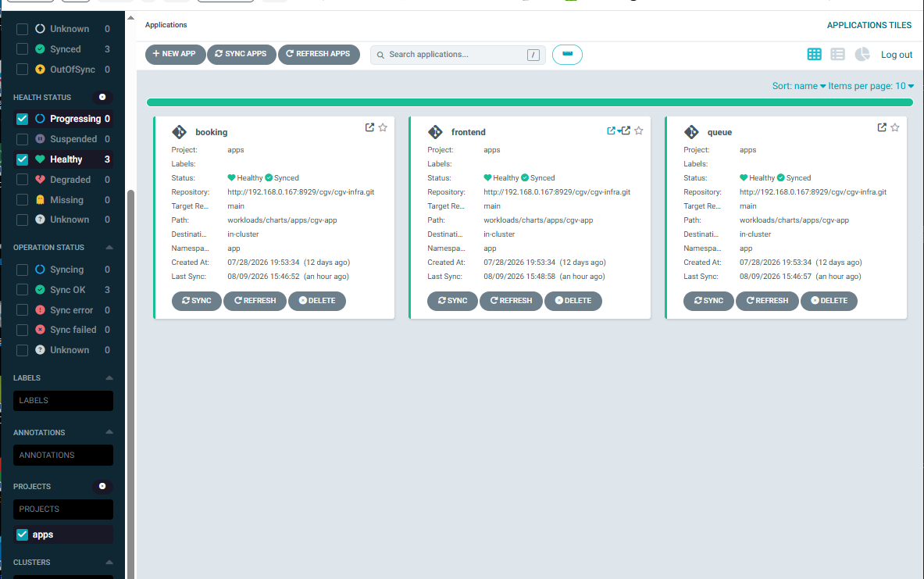Uncheck the Progressing health filter

[23, 119]
